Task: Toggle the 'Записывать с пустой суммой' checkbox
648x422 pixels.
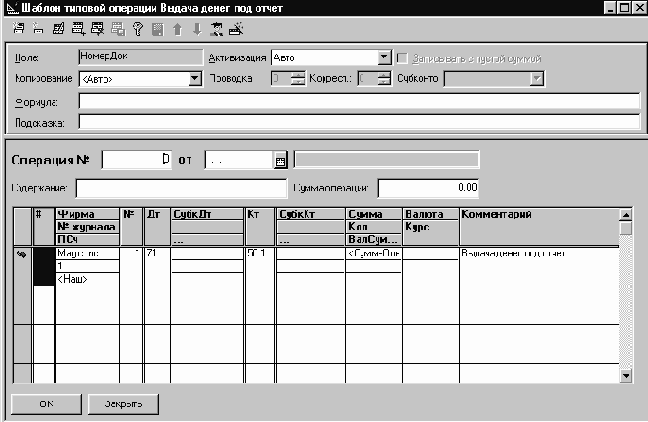Action: (x=402, y=58)
